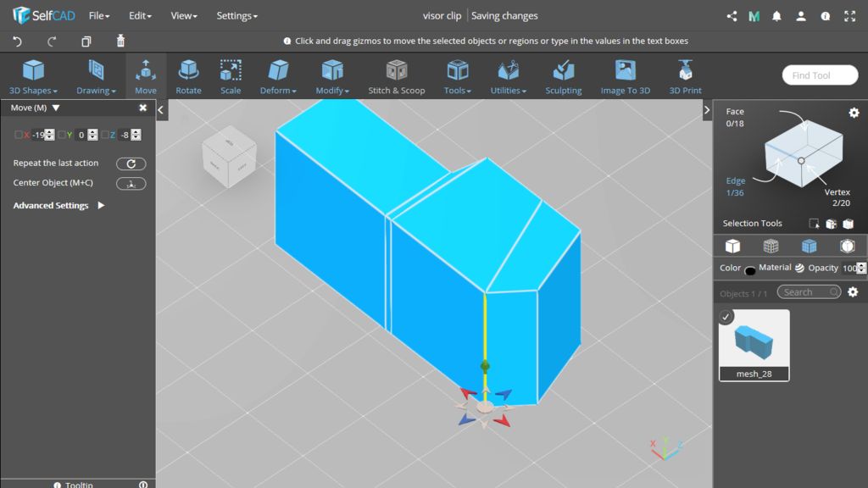This screenshot has height=488, width=868.
Task: Copy the selected object
Action: coord(86,41)
